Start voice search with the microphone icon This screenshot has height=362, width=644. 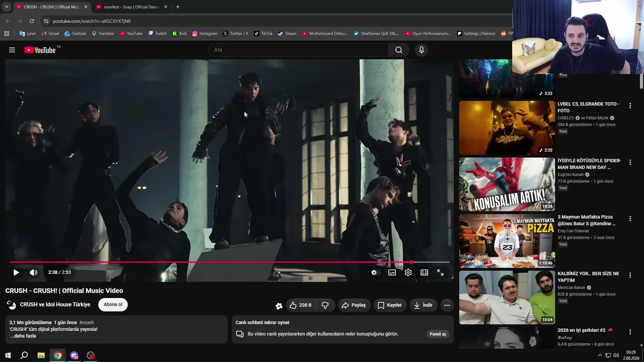click(422, 50)
